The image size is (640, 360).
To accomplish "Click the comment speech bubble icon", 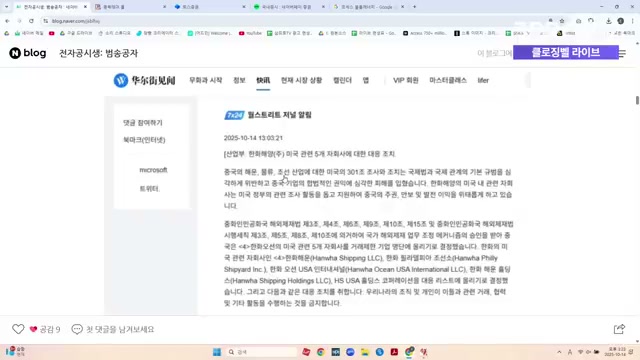I will (77, 329).
